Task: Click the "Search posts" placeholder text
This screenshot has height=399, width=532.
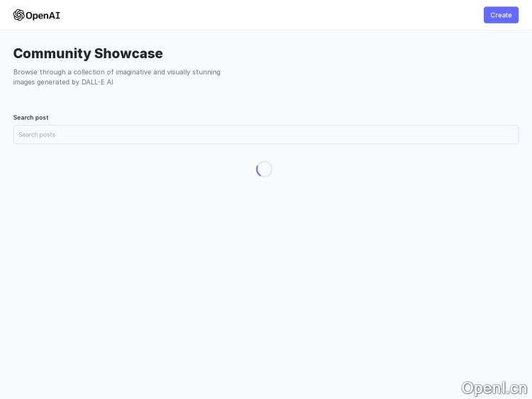Action: [x=37, y=135]
